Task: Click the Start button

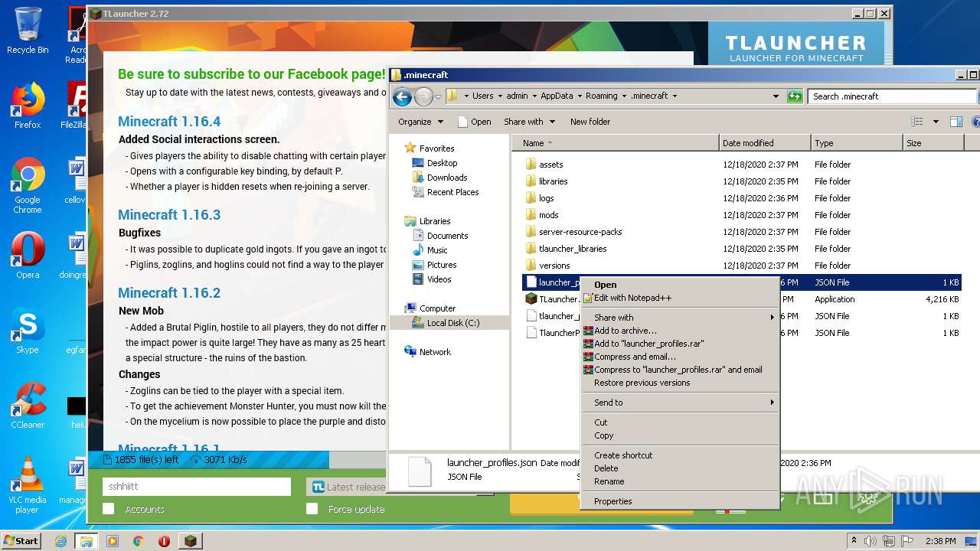Action: point(21,540)
